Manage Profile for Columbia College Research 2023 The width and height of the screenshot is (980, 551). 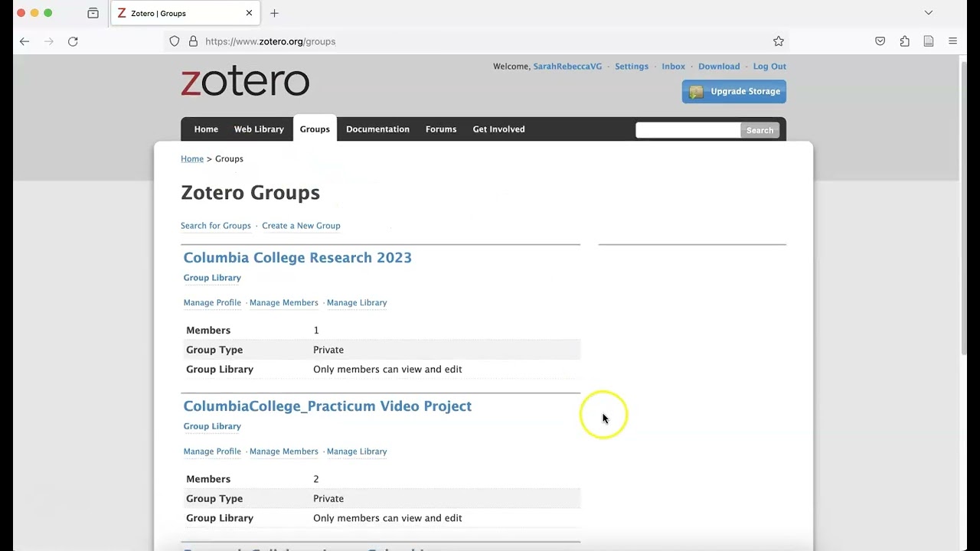(x=212, y=303)
